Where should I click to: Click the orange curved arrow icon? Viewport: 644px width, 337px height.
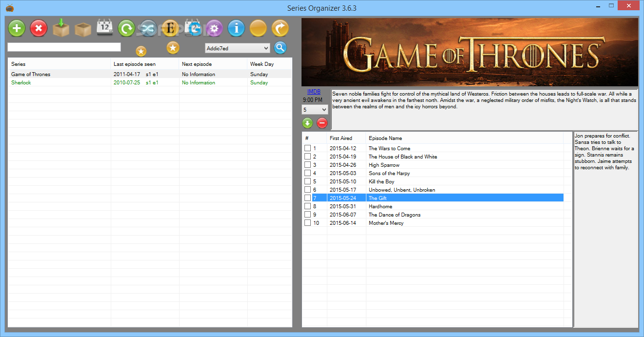(280, 28)
